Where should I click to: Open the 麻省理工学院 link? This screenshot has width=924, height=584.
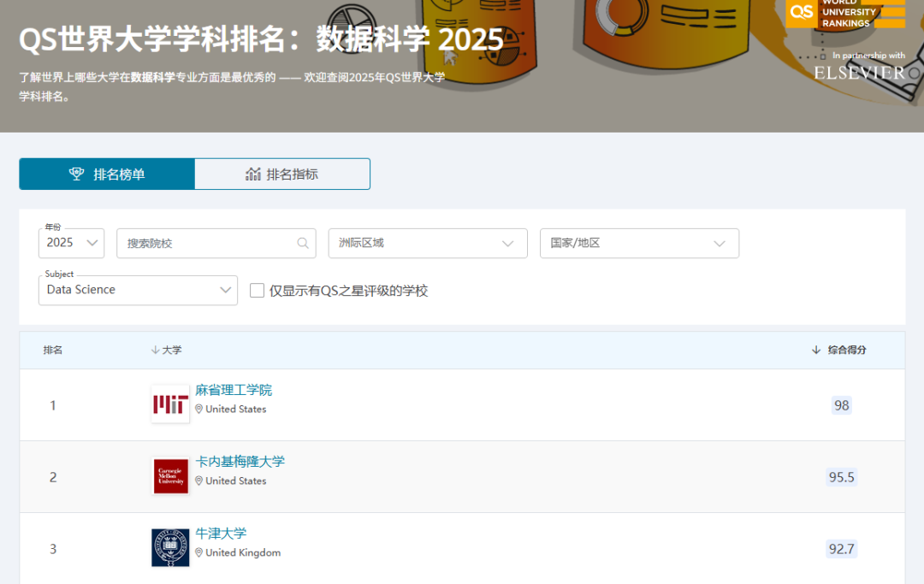click(234, 390)
